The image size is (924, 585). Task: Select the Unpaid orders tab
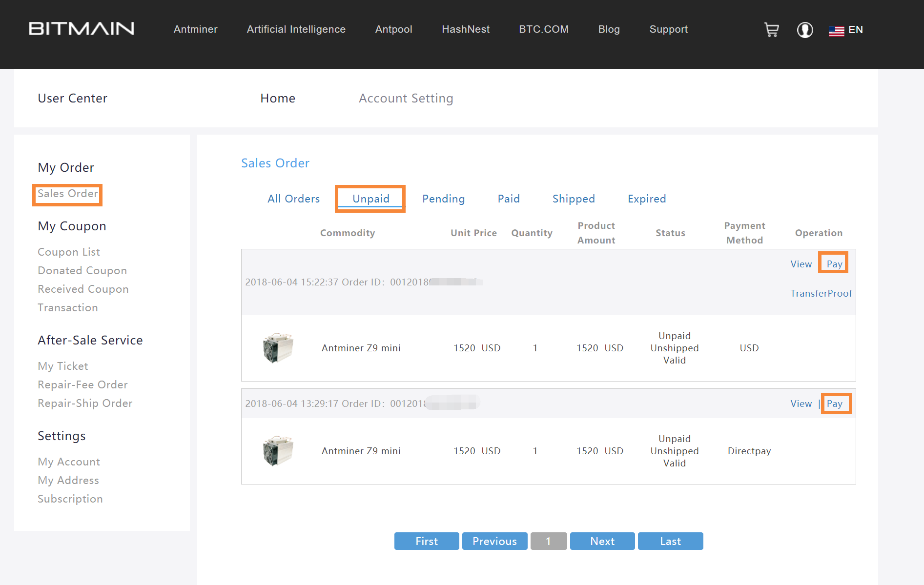pos(371,199)
